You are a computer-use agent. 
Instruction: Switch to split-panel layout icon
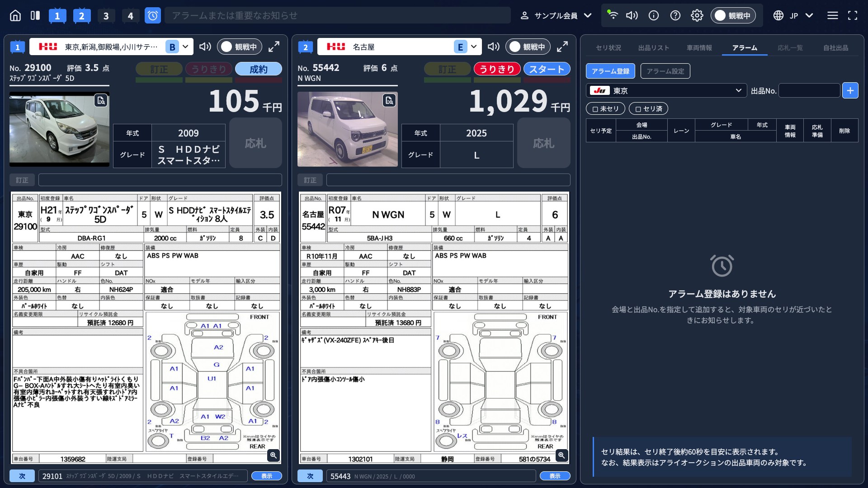[x=35, y=15]
